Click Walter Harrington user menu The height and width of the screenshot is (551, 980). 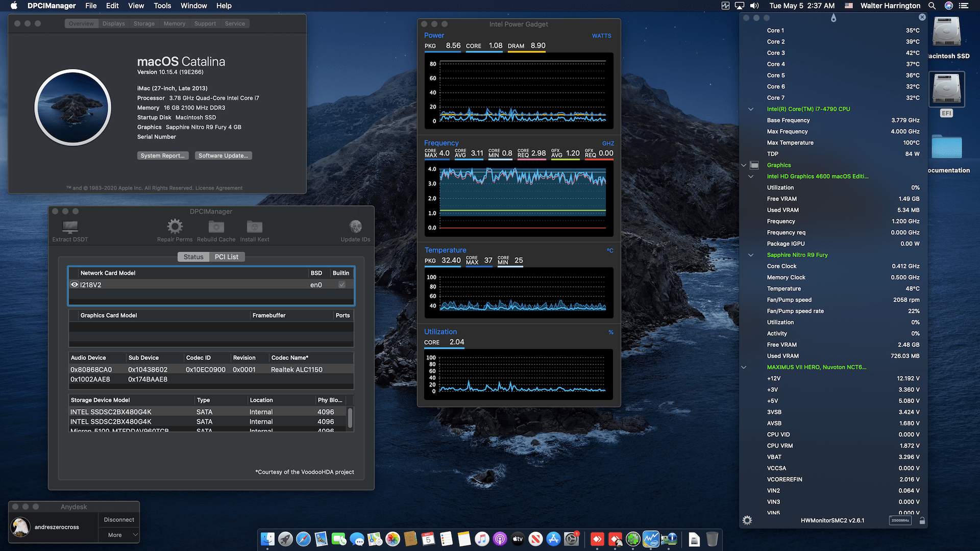pos(890,6)
